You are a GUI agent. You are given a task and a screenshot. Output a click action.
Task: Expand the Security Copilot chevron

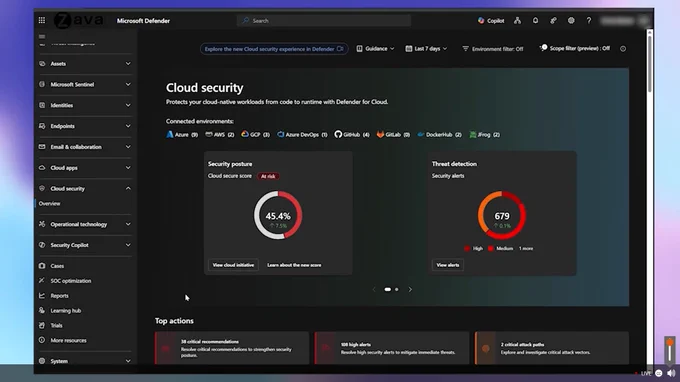tap(128, 245)
